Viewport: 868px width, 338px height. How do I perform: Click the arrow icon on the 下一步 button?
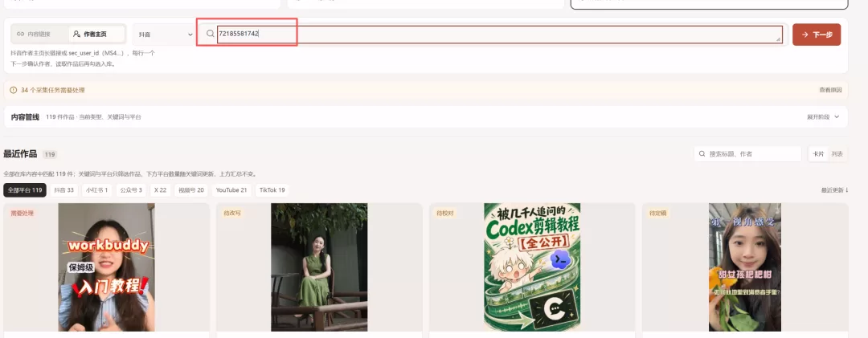(x=805, y=35)
